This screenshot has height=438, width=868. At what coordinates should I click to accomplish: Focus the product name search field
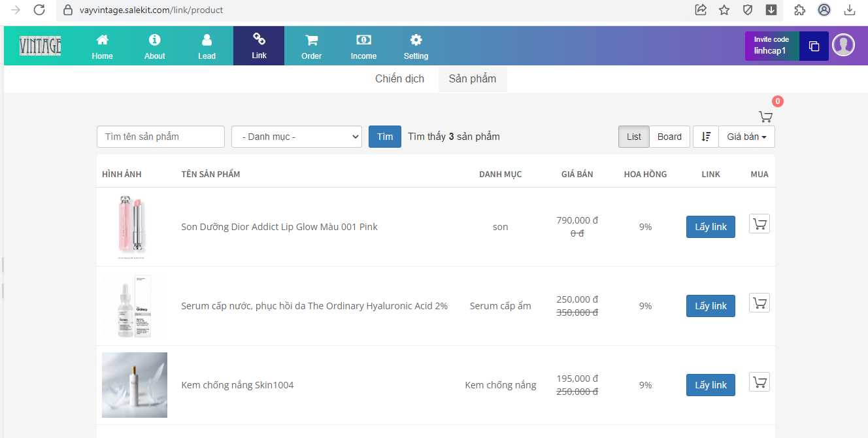(x=160, y=137)
